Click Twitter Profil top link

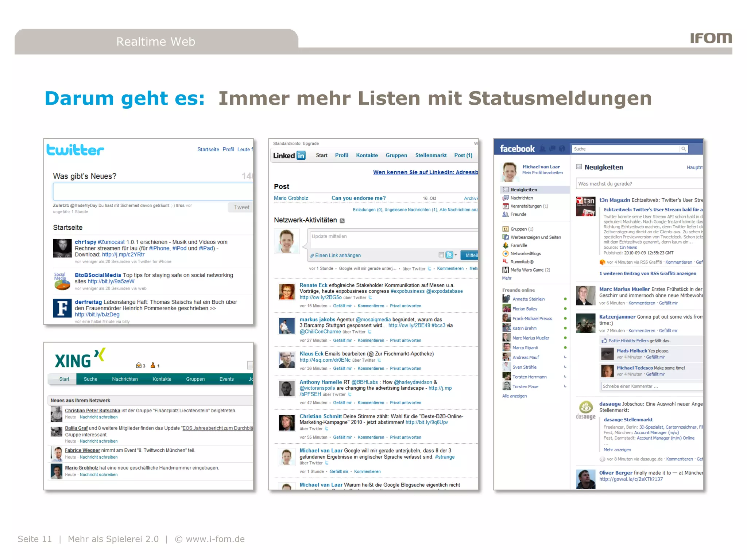point(228,149)
